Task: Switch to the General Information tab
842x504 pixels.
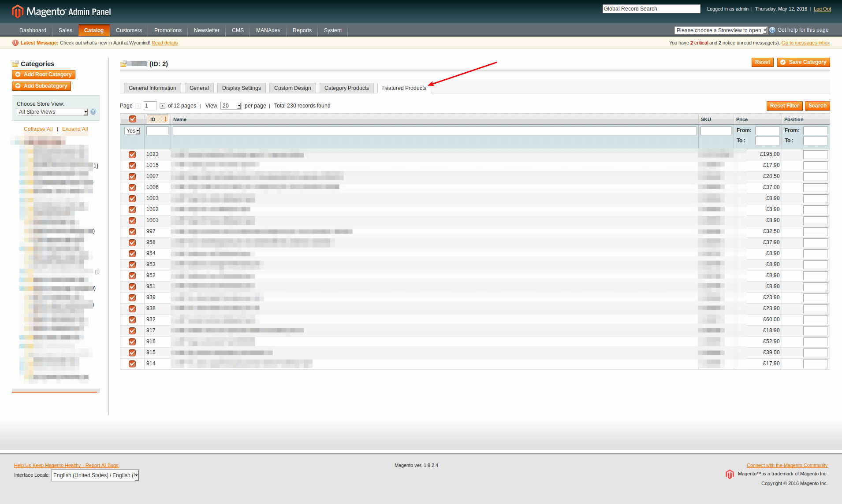Action: (x=153, y=88)
